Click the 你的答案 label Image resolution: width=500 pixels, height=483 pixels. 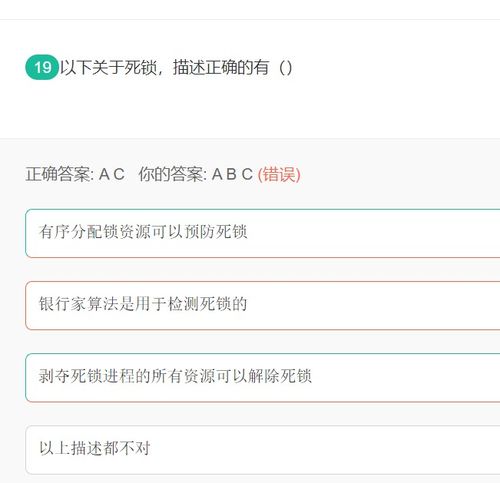click(171, 174)
